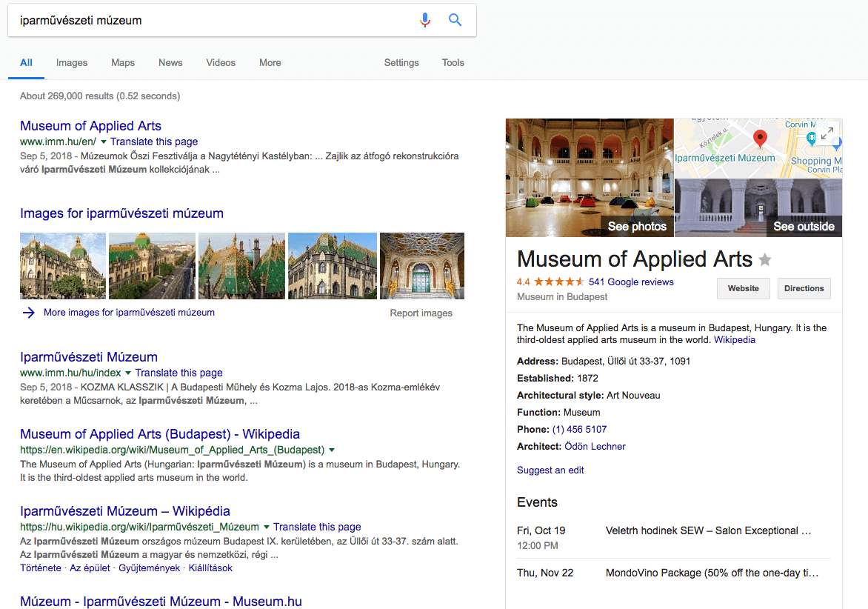Open the More search menu
The width and height of the screenshot is (868, 609).
[x=270, y=62]
